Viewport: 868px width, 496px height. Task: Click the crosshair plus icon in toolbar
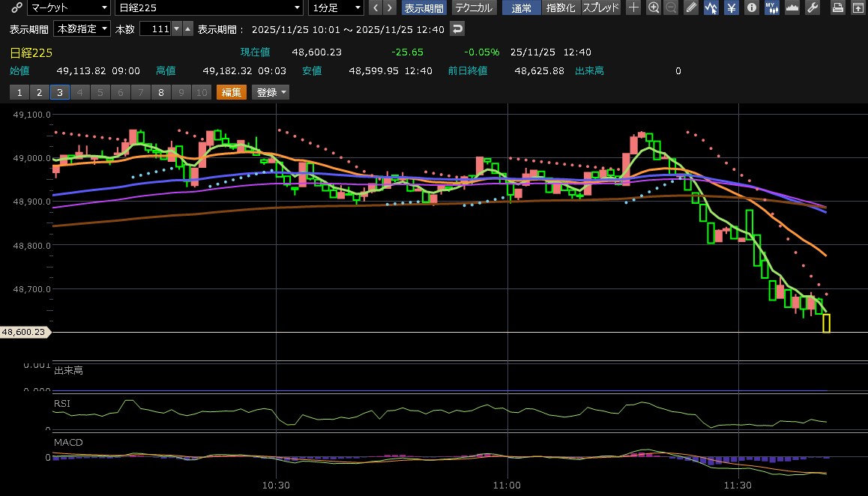point(633,8)
